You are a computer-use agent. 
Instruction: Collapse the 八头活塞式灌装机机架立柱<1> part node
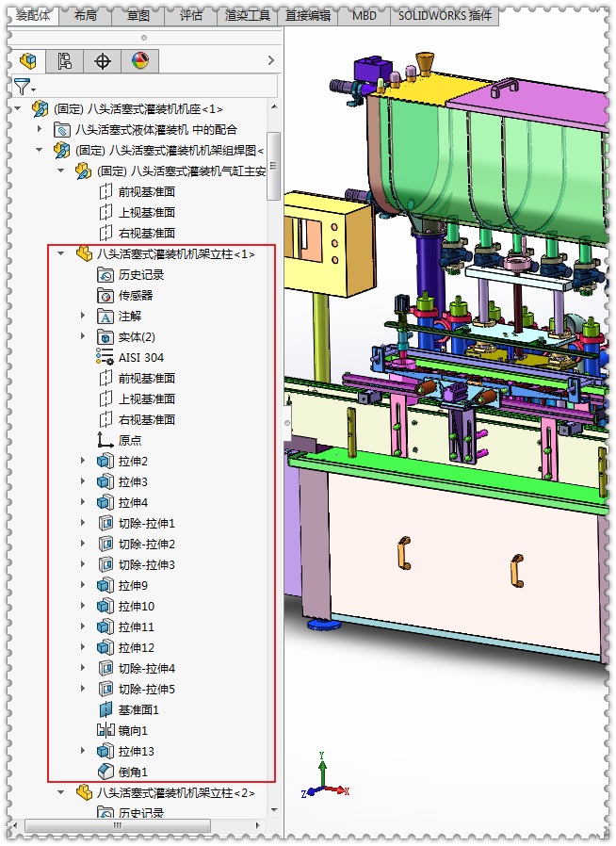[60, 253]
